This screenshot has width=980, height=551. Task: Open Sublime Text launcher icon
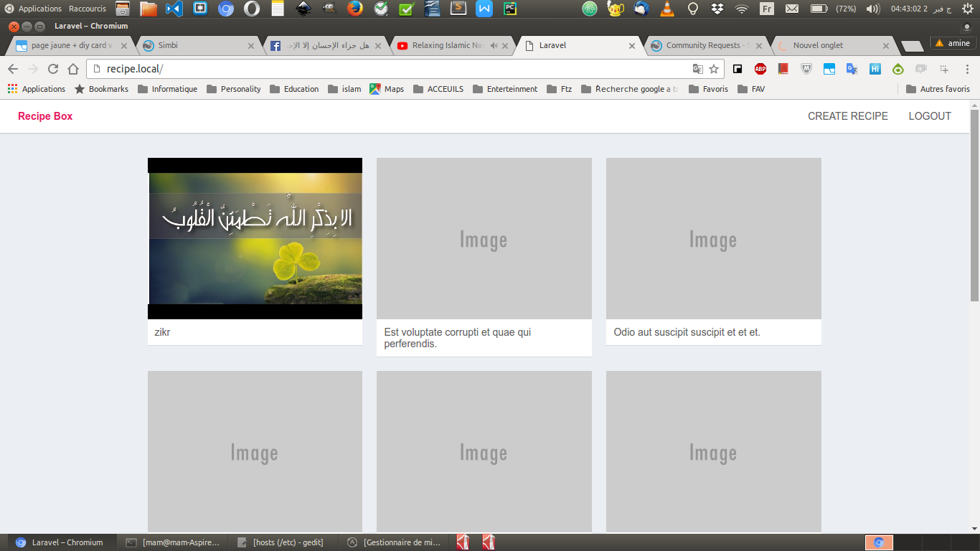458,9
